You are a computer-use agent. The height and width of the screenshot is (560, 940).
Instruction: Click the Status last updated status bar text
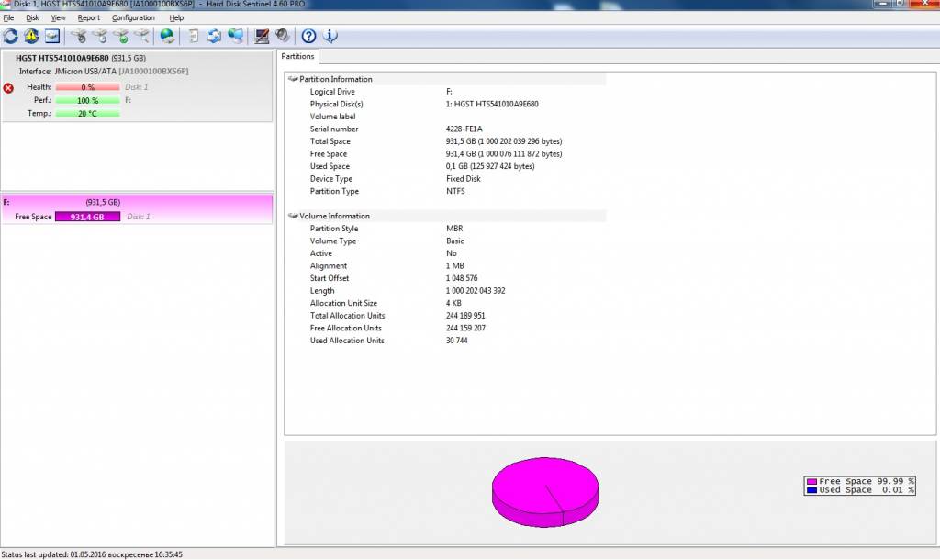(x=92, y=554)
